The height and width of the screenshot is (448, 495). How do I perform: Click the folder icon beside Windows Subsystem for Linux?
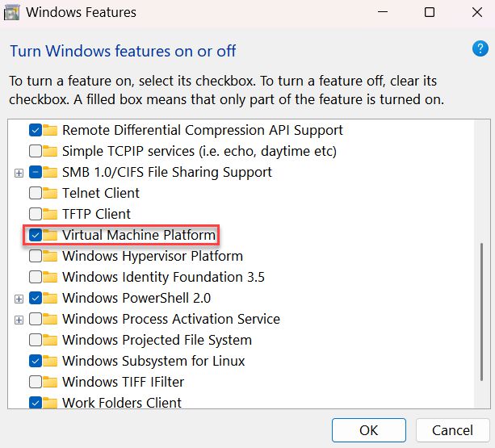(x=51, y=361)
